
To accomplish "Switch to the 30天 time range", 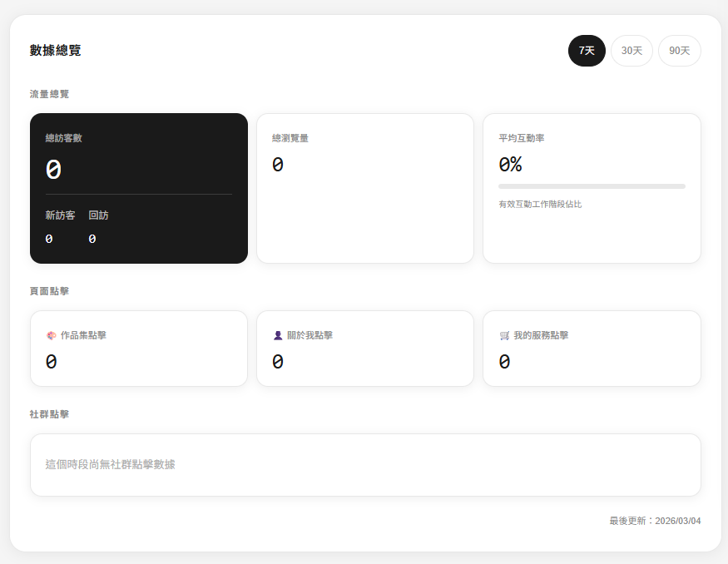I will click(x=631, y=51).
